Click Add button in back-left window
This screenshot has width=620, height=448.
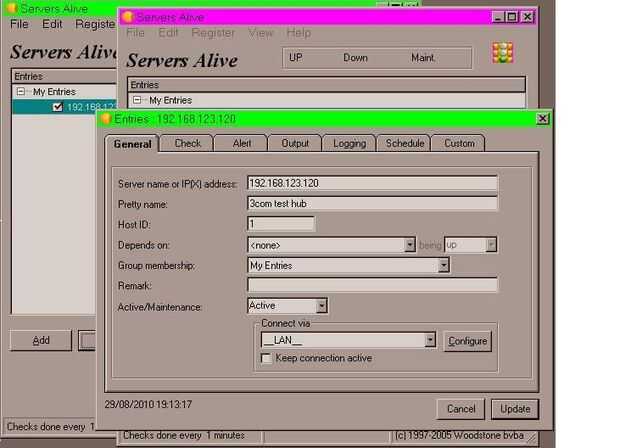41,340
